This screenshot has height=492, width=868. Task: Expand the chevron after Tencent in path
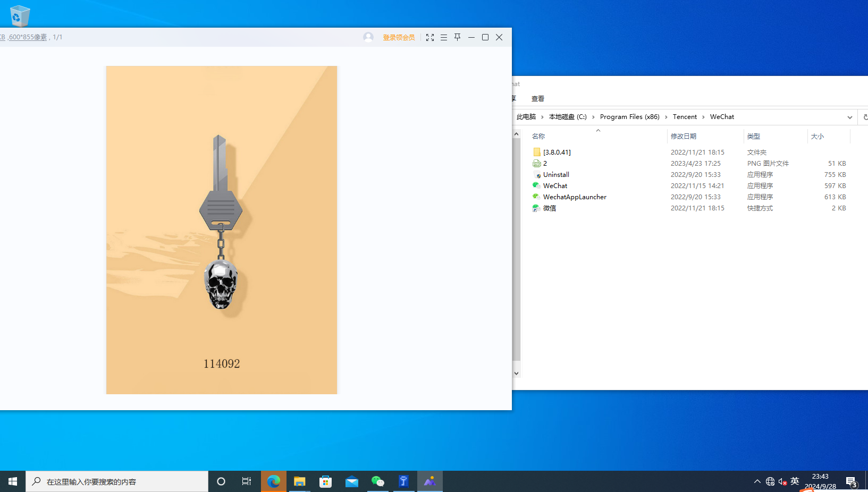(x=703, y=117)
